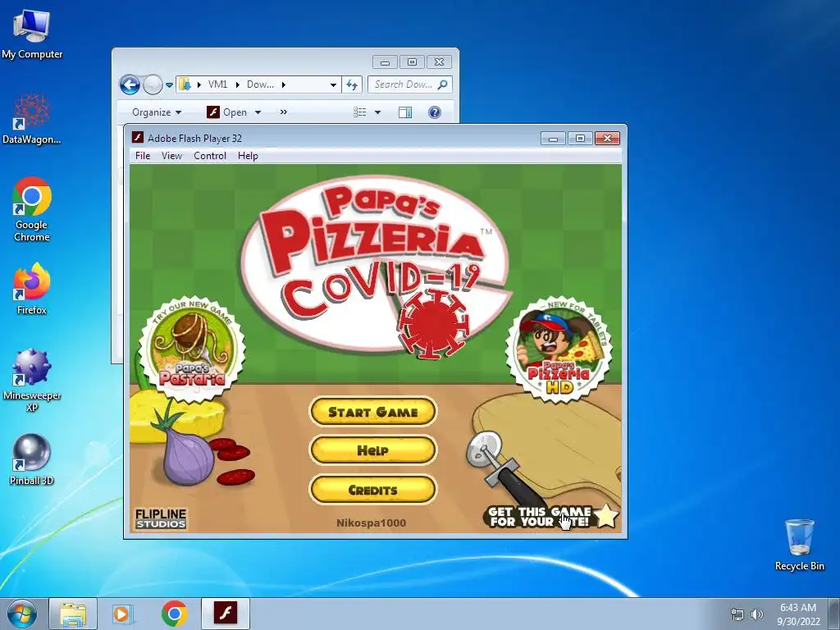Click the Change your view icon
The width and height of the screenshot is (840, 630).
360,112
